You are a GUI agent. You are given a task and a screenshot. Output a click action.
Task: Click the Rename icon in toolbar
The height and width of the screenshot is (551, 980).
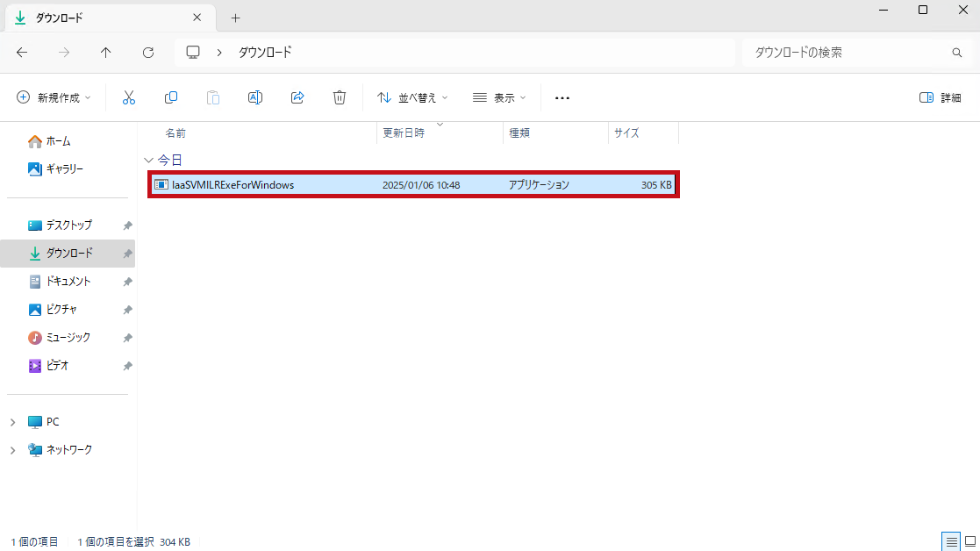[x=255, y=97]
